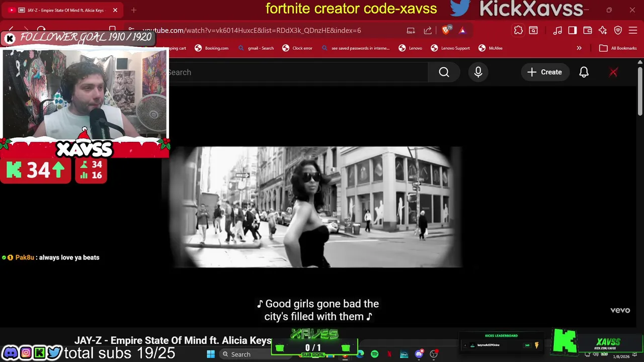
Task: Open the Clock error bookmark
Action: pyautogui.click(x=297, y=48)
